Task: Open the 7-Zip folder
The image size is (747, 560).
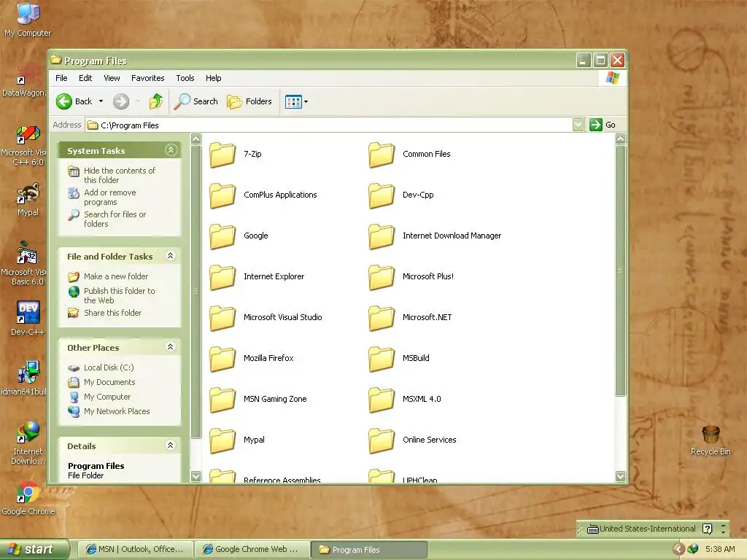Action: tap(236, 155)
